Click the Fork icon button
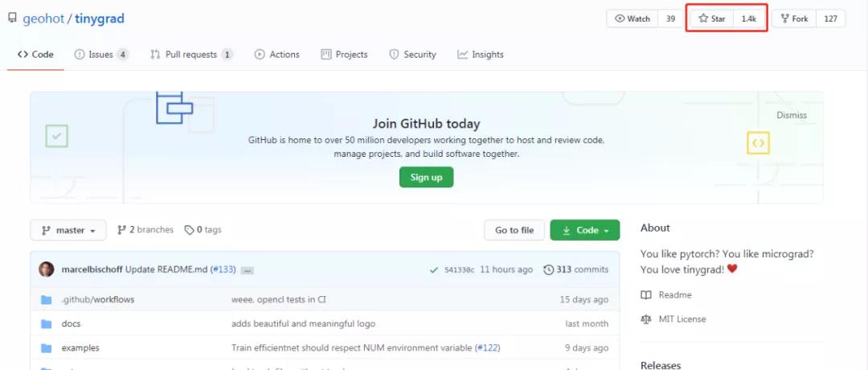The image size is (868, 370). 794,18
